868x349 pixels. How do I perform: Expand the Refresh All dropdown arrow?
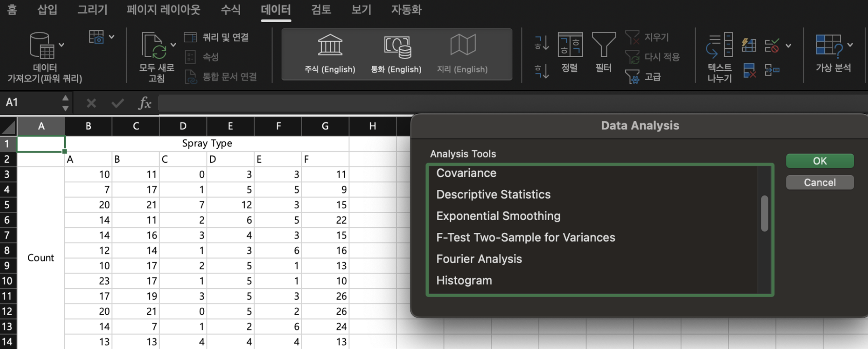(x=173, y=45)
